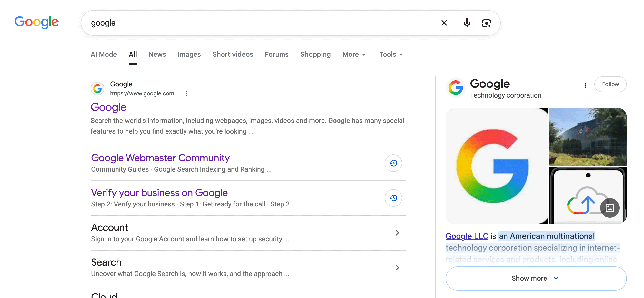Open Verify your business on Google link
This screenshot has height=298, width=644.
click(159, 193)
